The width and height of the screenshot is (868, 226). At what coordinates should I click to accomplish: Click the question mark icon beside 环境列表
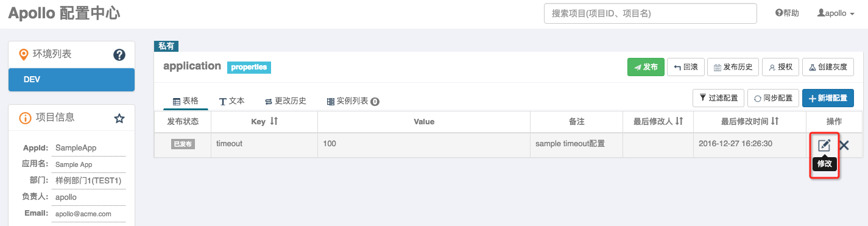click(x=119, y=55)
